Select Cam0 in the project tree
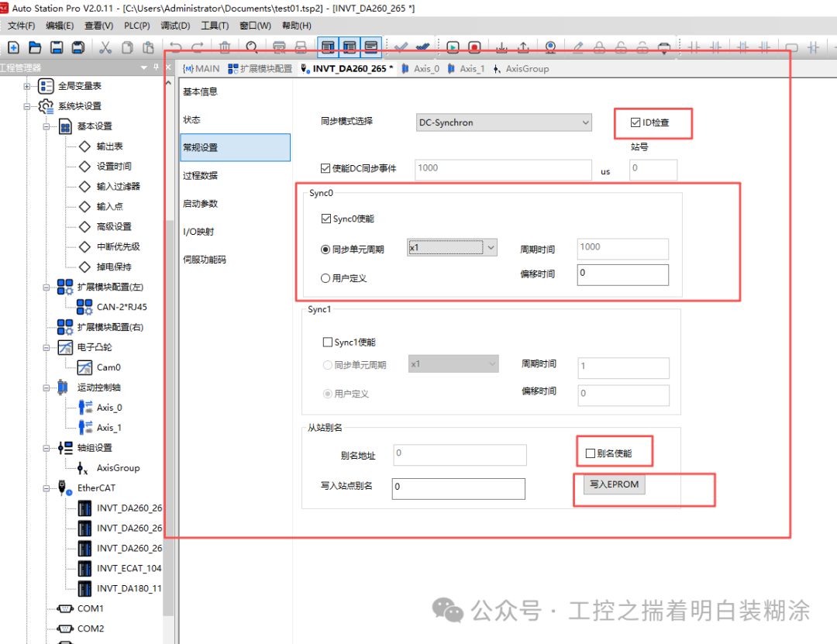This screenshot has height=644, width=837. 108,367
